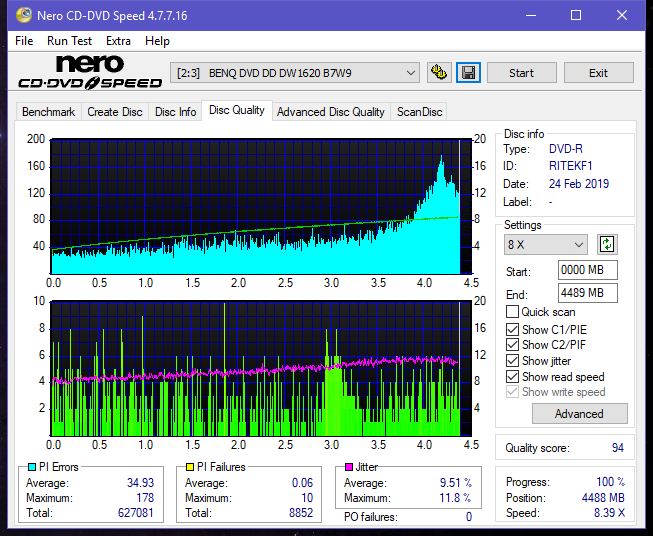Click the PI Failures lower graph
The height and width of the screenshot is (536, 653).
coord(261,369)
